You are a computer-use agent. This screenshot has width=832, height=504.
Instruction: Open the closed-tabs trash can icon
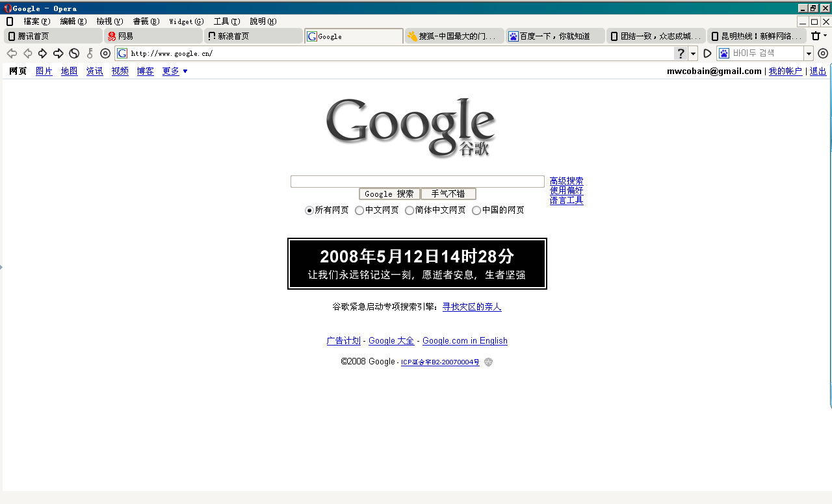816,36
